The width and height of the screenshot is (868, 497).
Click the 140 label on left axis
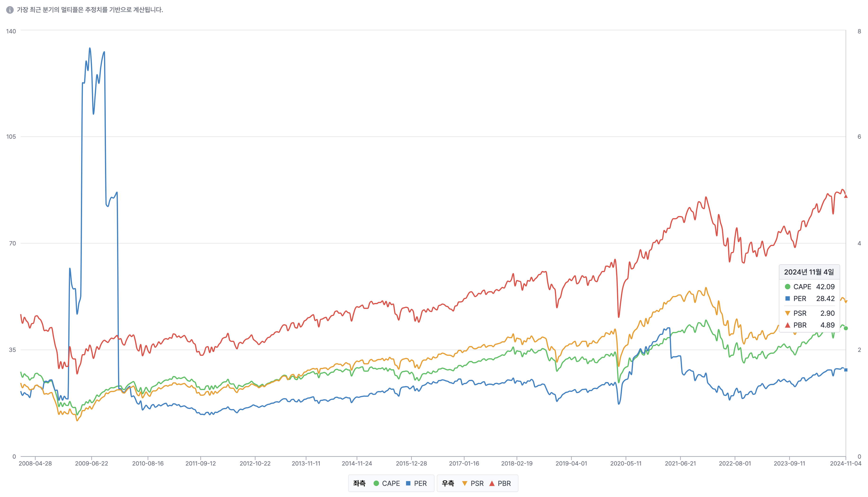pyautogui.click(x=11, y=31)
